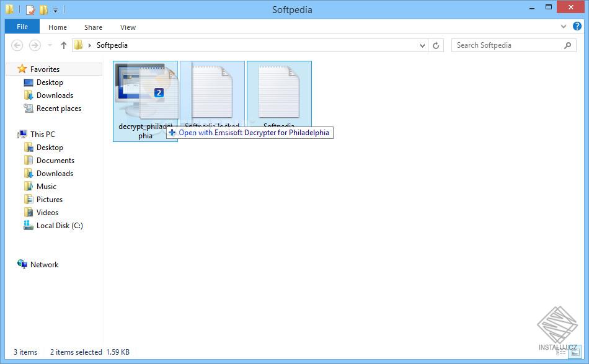
Task: Open Downloads under This PC
Action: pos(55,174)
